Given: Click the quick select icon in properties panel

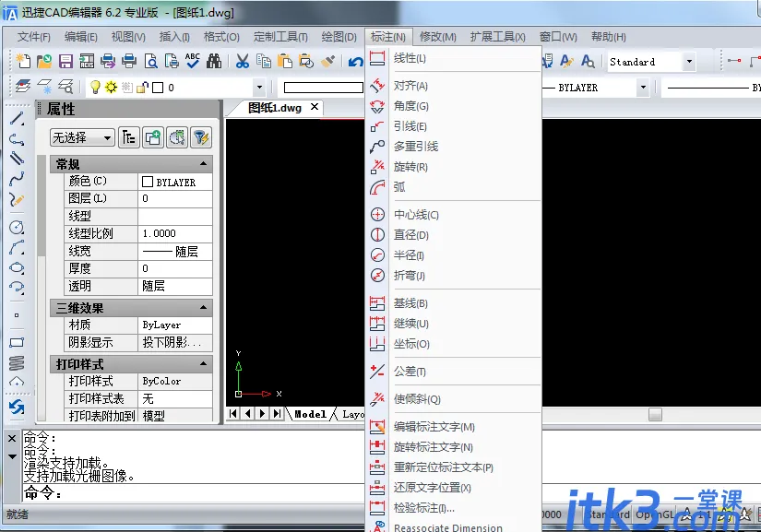Looking at the screenshot, I should click(x=177, y=137).
